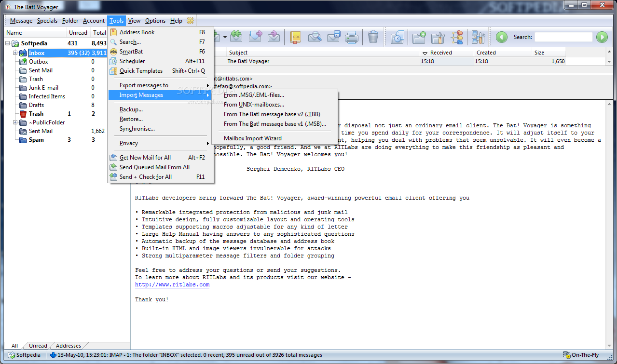Switch to the All tab below folder tree
617x364 pixels.
15,346
